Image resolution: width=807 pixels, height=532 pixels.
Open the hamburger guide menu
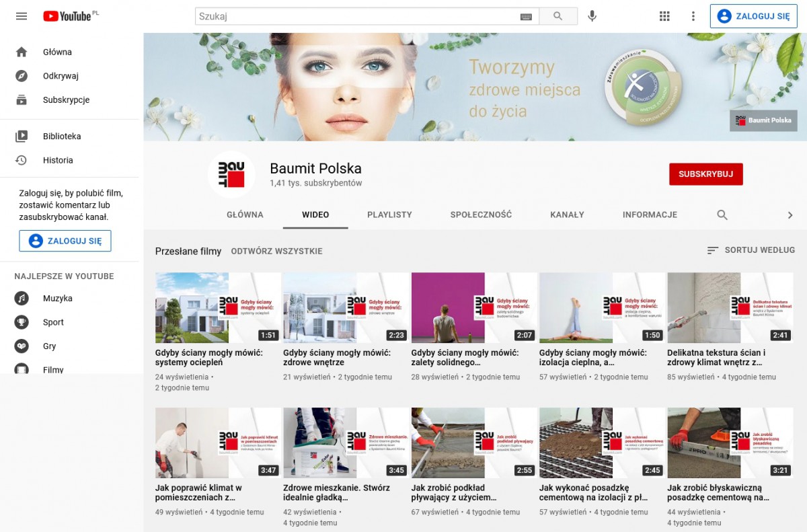click(22, 16)
